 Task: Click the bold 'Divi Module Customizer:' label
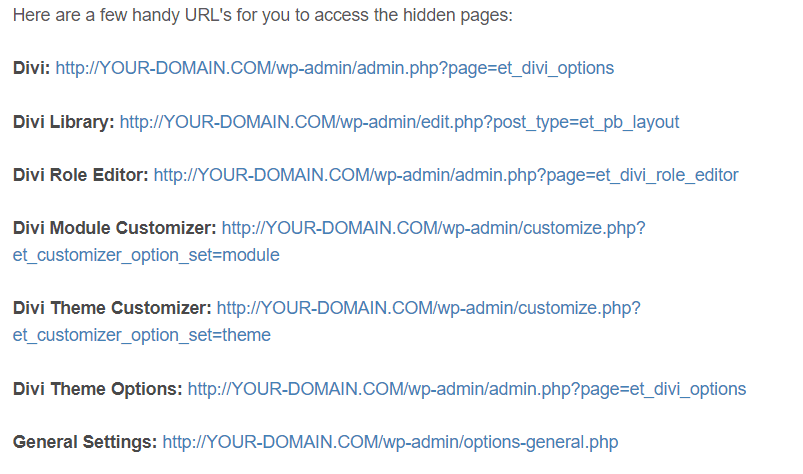[115, 228]
